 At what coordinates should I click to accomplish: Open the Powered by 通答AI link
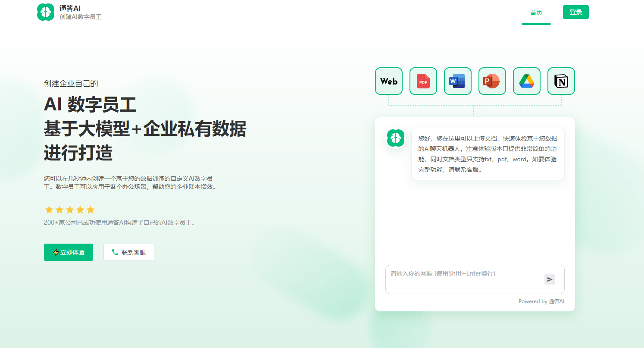coord(541,301)
